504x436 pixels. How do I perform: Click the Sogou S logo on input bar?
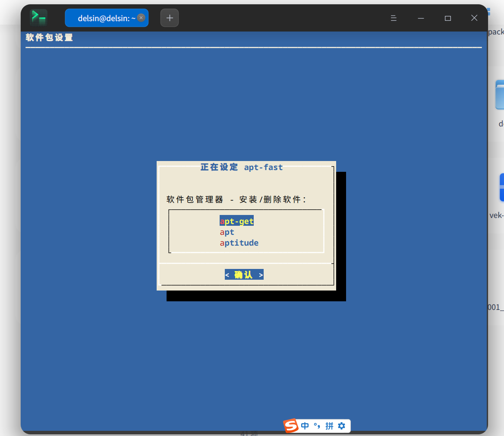pyautogui.click(x=291, y=426)
